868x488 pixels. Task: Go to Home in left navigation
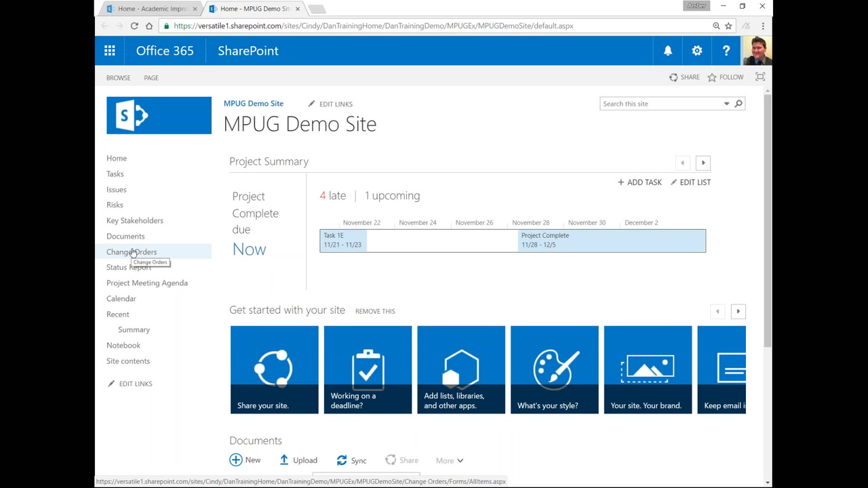(x=117, y=158)
